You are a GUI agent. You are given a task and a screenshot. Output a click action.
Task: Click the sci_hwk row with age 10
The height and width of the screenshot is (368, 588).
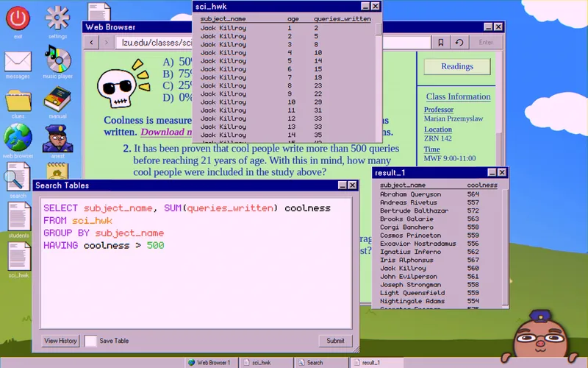[x=286, y=102]
